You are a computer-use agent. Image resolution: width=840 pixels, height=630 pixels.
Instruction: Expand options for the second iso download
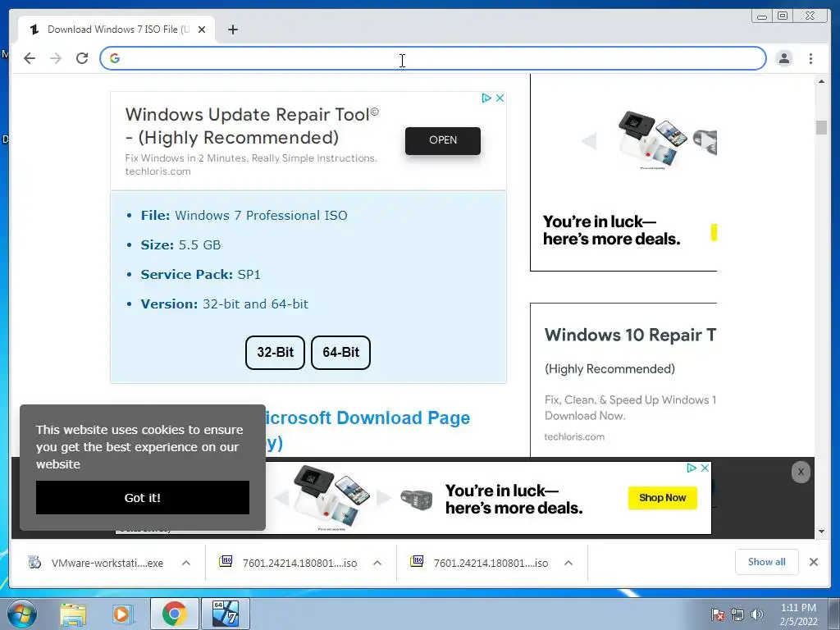[568, 563]
